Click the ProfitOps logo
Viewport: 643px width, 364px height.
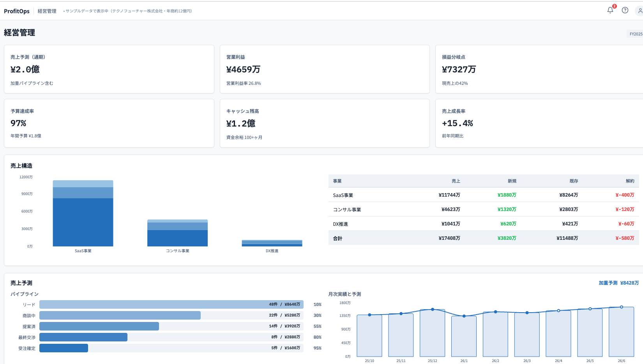click(x=17, y=11)
